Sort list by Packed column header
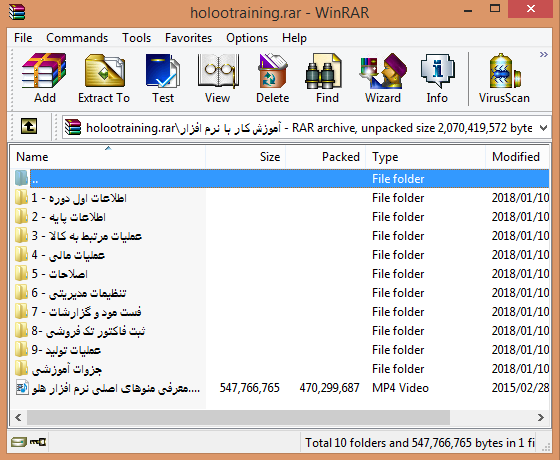Image resolution: width=560 pixels, height=460 pixels. coord(326,156)
